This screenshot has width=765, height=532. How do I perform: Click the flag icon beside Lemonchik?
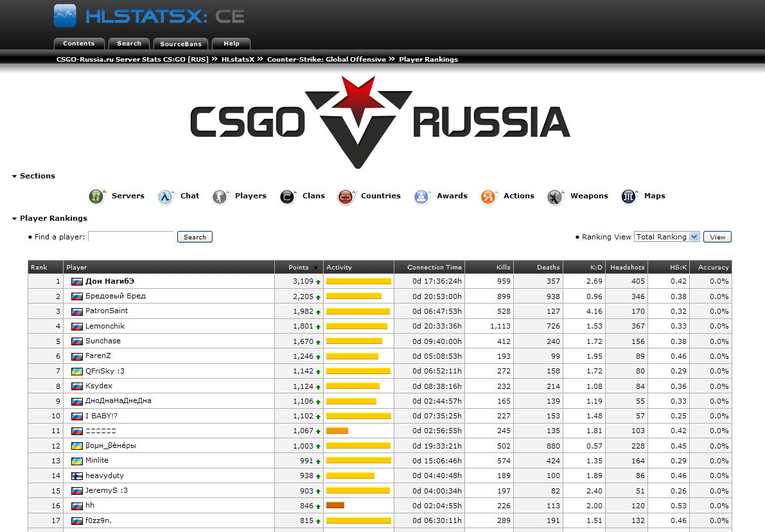76,326
